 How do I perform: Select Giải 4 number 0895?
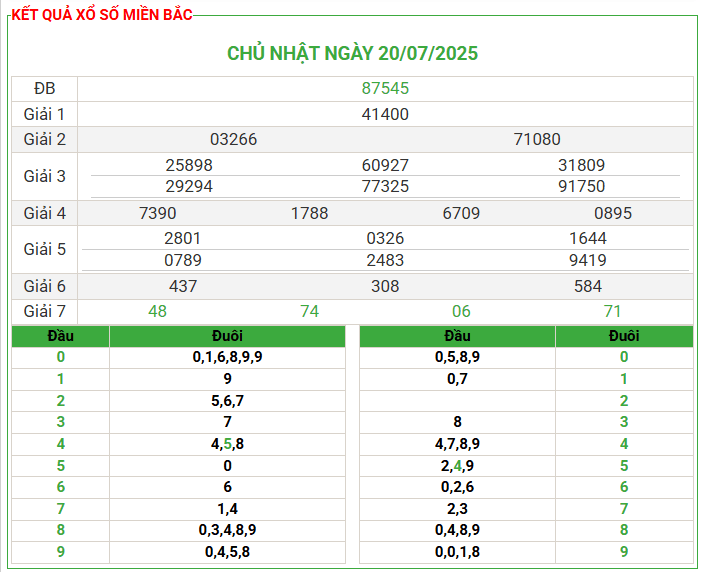pos(613,213)
